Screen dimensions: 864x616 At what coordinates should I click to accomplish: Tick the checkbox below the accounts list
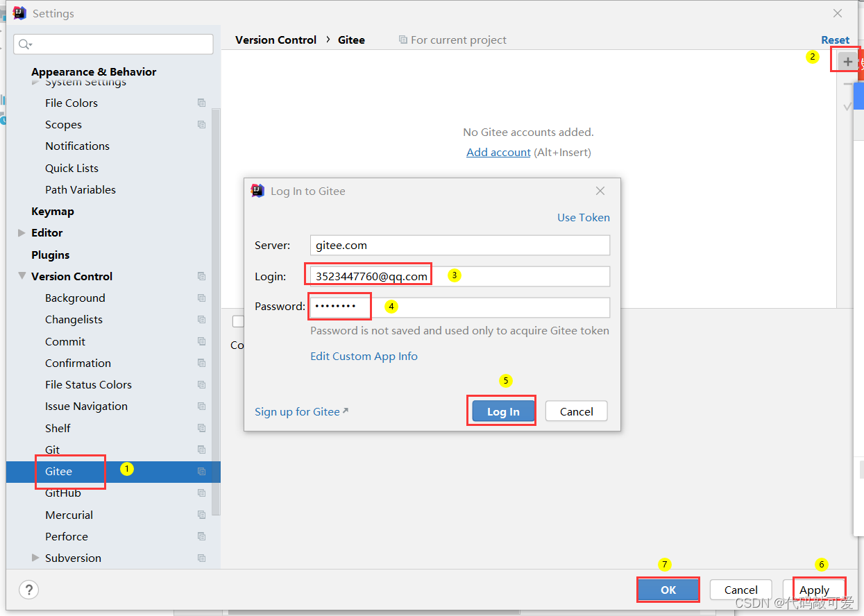coord(238,321)
